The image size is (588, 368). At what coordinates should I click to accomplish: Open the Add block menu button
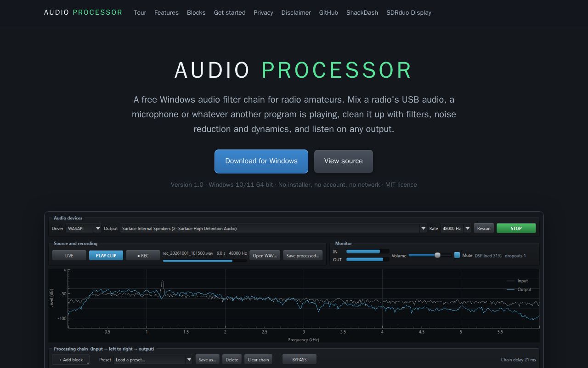71,360
